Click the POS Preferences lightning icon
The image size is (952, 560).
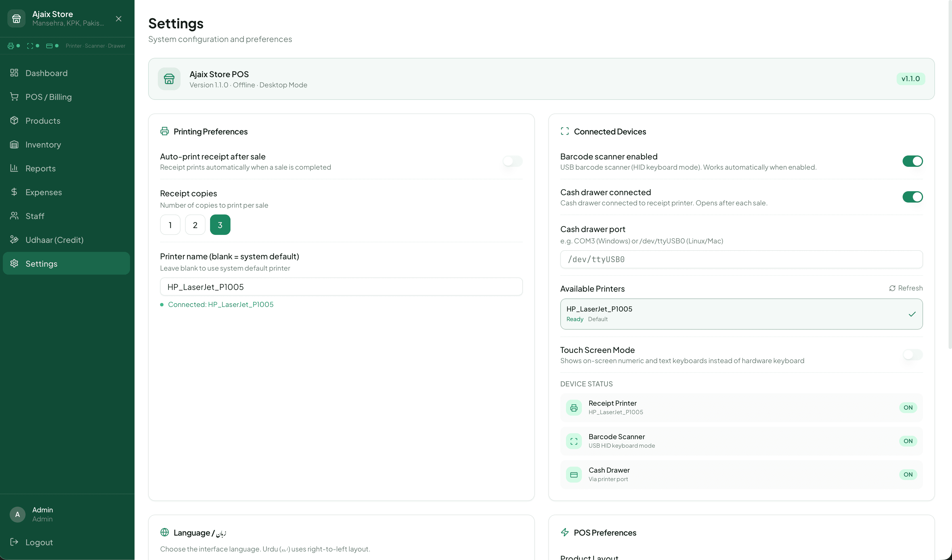click(565, 532)
